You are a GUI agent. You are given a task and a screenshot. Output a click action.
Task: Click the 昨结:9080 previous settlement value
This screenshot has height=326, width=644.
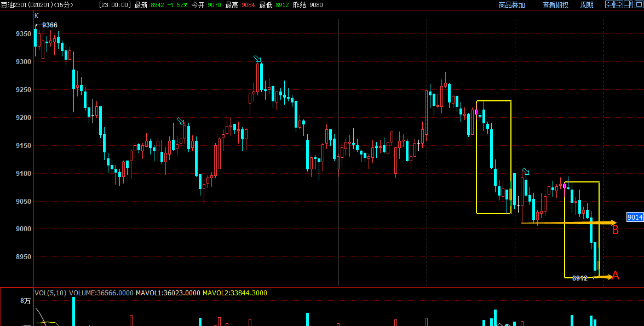[308, 5]
